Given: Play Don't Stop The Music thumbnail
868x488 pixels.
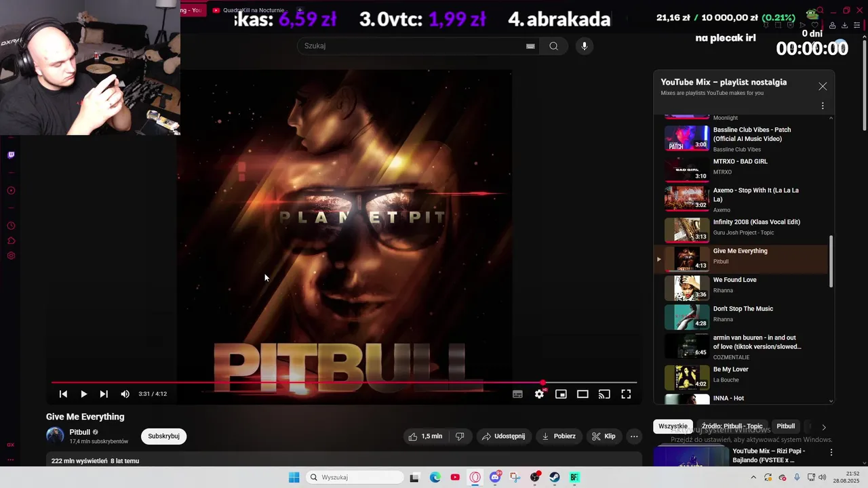Looking at the screenshot, I should tap(687, 317).
